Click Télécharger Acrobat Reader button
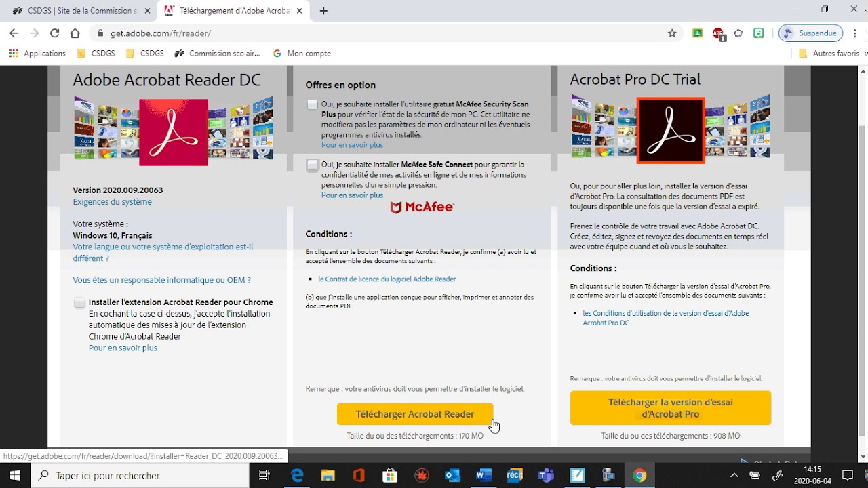The width and height of the screenshot is (868, 488). pyautogui.click(x=415, y=414)
